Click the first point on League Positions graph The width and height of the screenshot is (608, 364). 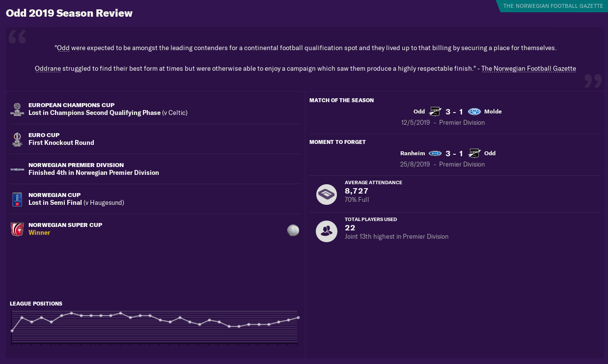point(12,331)
